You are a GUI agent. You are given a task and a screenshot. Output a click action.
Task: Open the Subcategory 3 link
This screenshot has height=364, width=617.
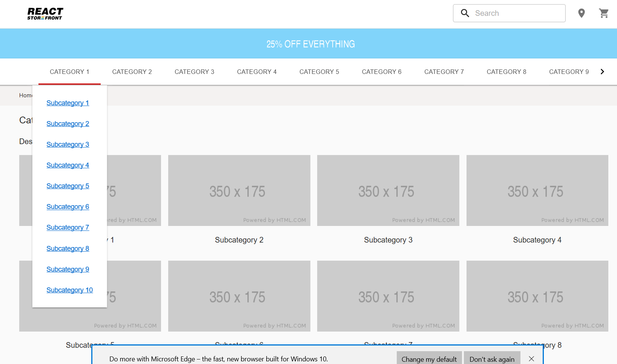pos(68,144)
